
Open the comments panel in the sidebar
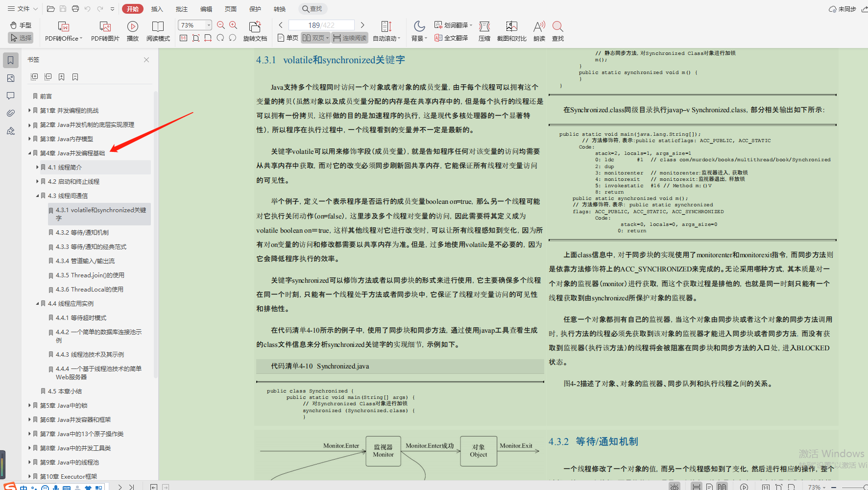[11, 96]
